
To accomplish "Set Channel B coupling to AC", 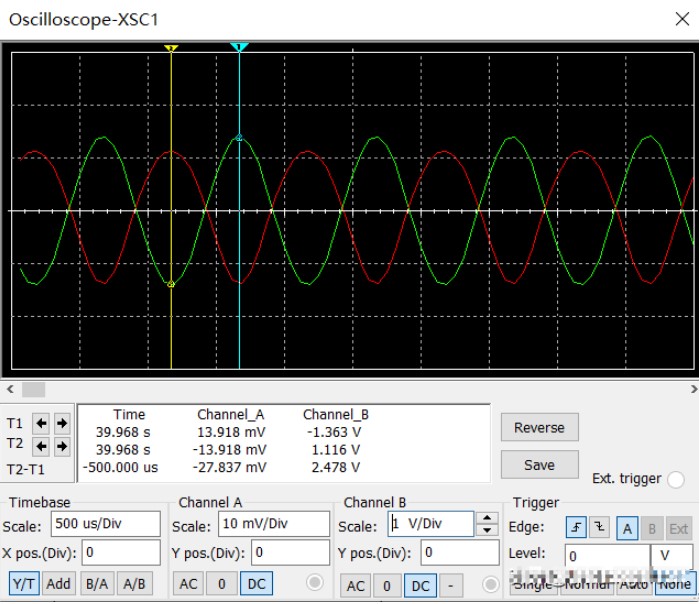I will (355, 586).
